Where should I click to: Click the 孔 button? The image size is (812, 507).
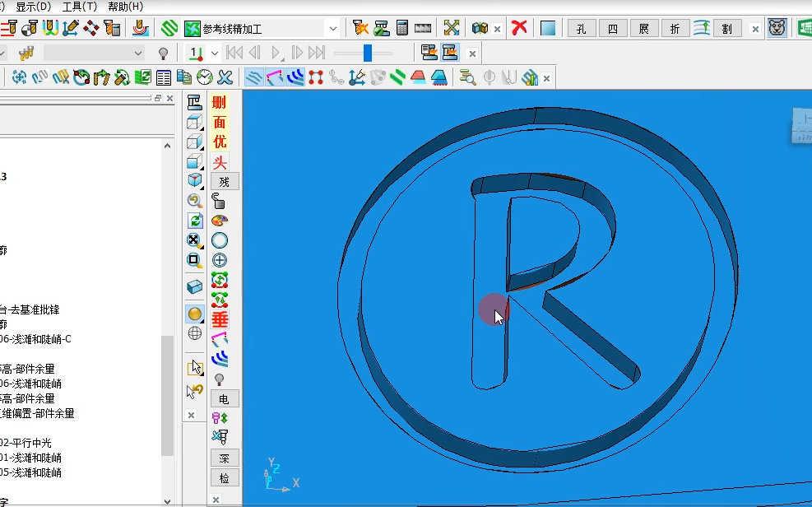point(582,29)
